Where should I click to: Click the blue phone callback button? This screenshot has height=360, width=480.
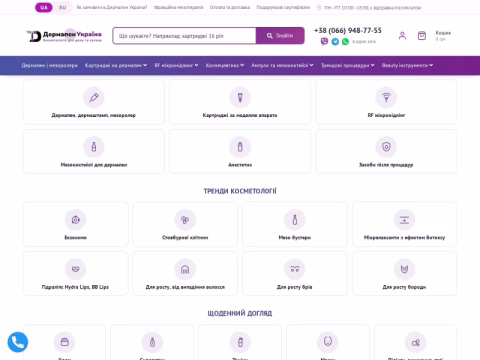click(x=18, y=342)
